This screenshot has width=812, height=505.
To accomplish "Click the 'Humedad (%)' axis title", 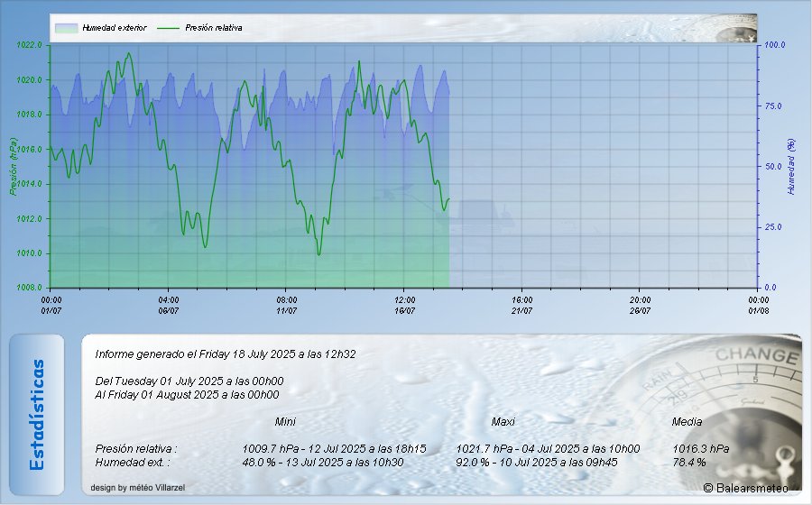I will (790, 166).
